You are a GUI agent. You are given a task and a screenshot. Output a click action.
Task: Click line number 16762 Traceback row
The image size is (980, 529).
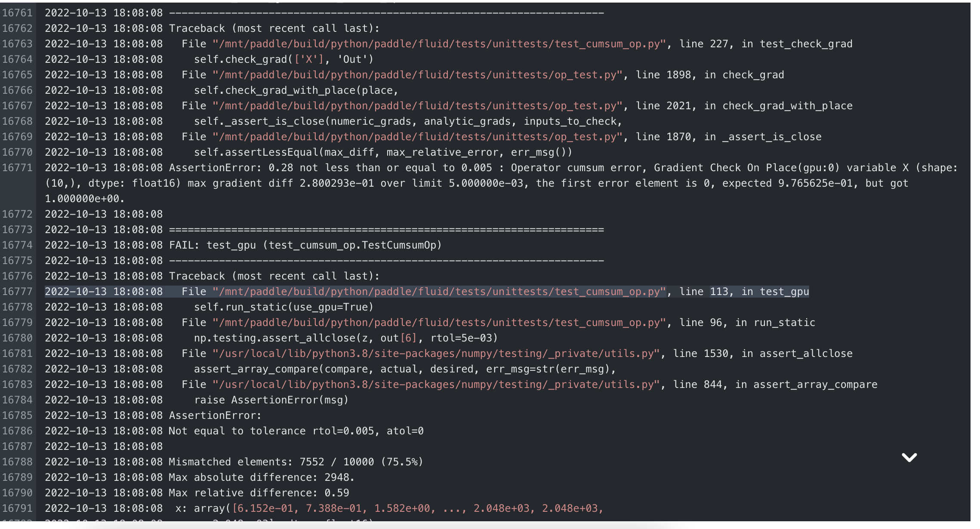tap(17, 28)
